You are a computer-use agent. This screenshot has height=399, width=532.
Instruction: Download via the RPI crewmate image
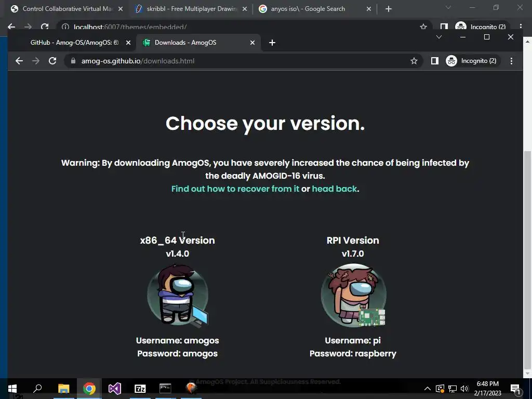(353, 295)
